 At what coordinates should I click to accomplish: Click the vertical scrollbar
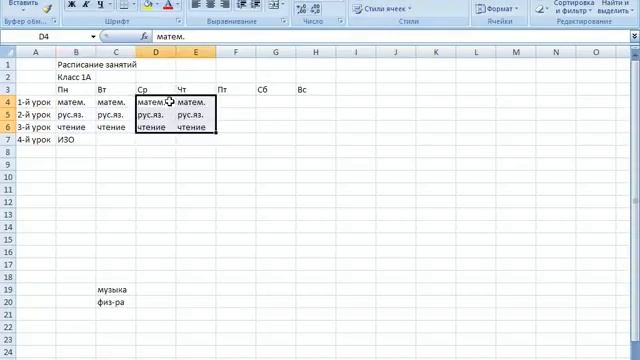[x=635, y=200]
